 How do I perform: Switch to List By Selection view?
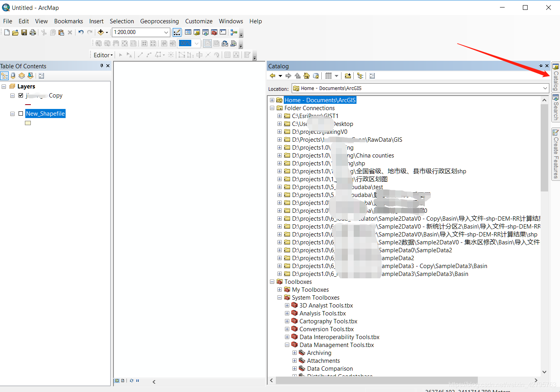tap(30, 76)
